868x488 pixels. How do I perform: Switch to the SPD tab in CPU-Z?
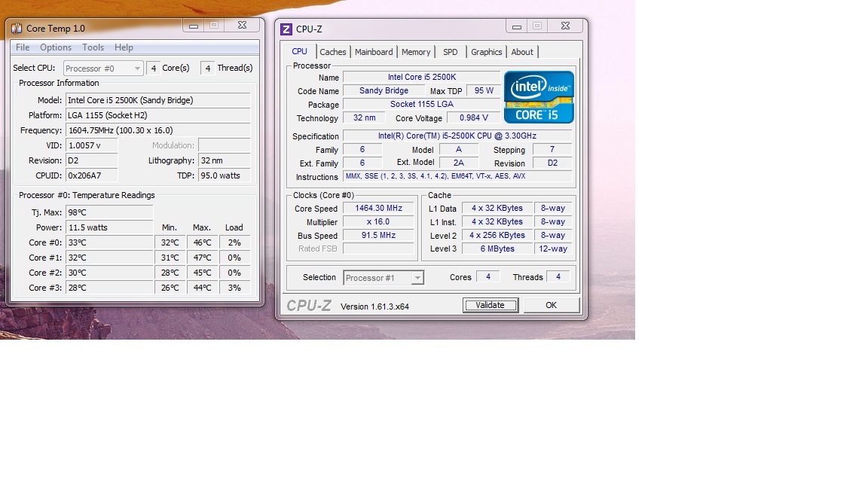[x=450, y=52]
